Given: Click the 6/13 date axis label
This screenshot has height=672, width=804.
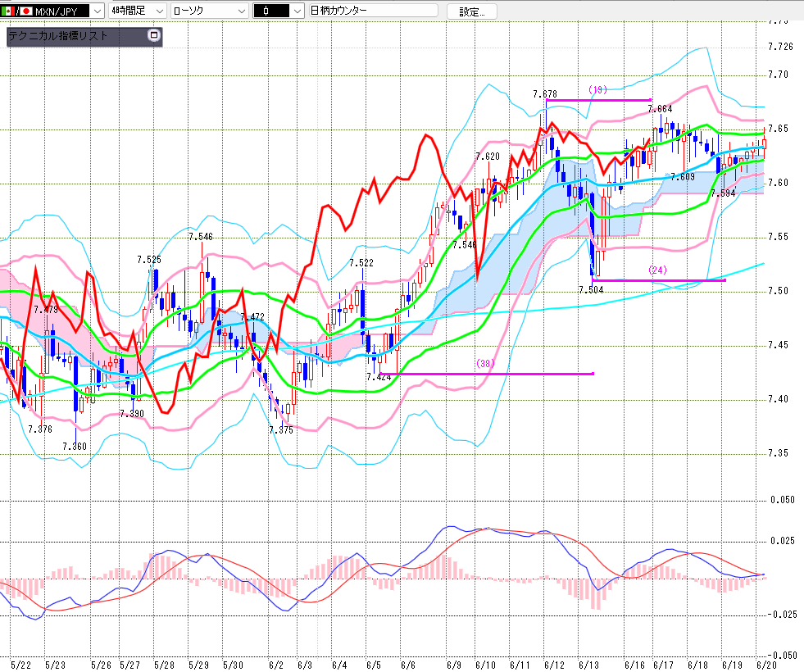Looking at the screenshot, I should (x=588, y=665).
